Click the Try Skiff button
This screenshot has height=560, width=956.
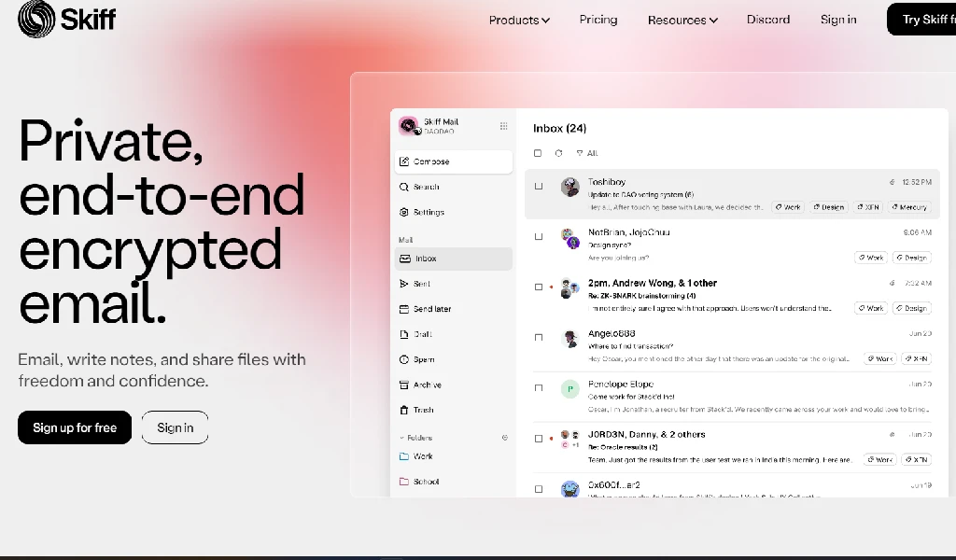point(921,20)
